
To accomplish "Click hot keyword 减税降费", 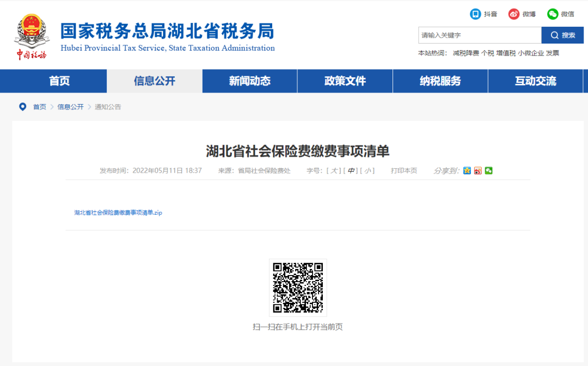I will tap(465, 53).
